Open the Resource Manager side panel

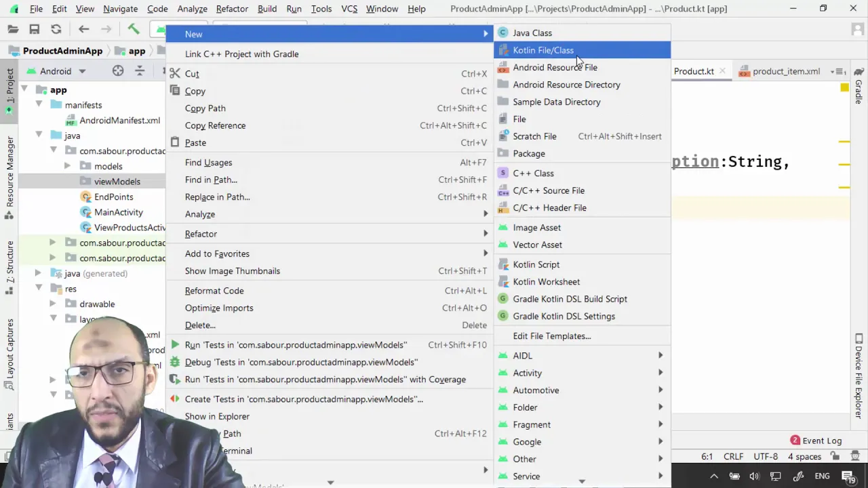(9, 178)
